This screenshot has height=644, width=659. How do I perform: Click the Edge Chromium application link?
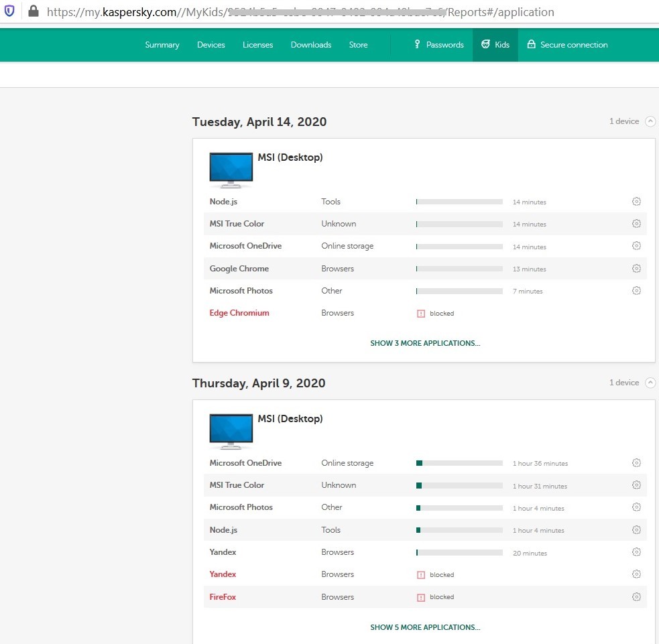pos(239,313)
